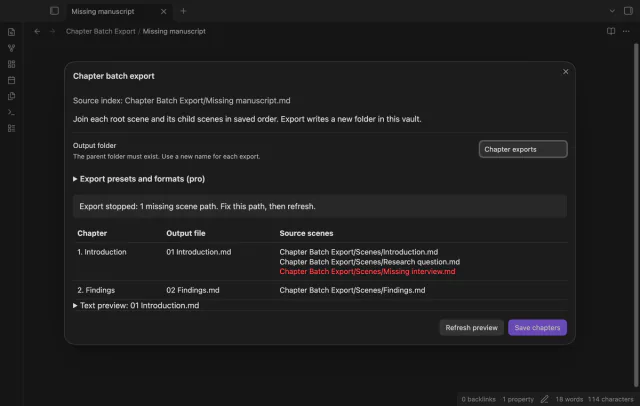640x406 pixels.
Task: Click Missing manuscript breadcrumb title
Action: (174, 31)
